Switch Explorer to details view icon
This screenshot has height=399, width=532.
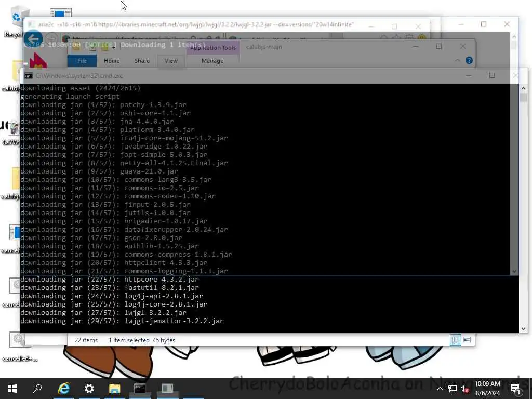455,340
